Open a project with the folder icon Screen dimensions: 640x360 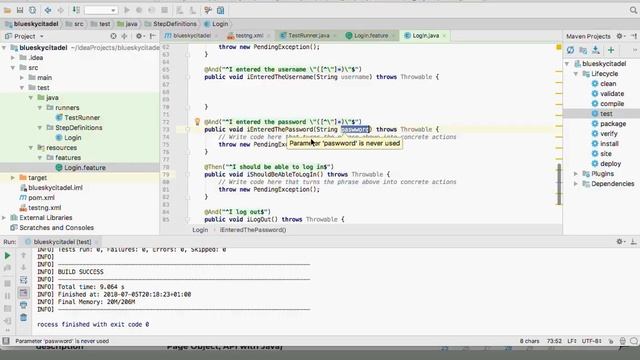point(7,10)
